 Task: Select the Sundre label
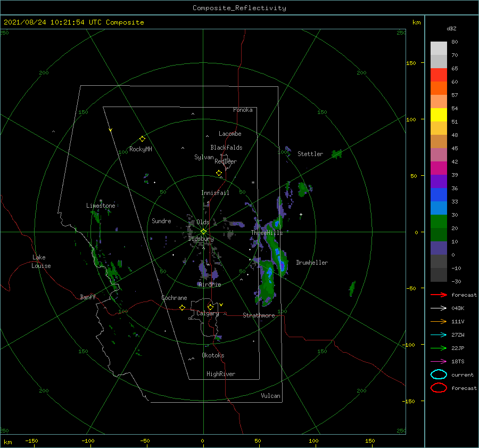coord(161,221)
